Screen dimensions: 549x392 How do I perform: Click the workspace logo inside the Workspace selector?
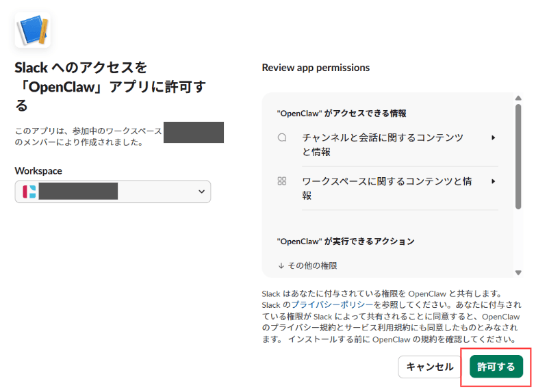(x=29, y=192)
